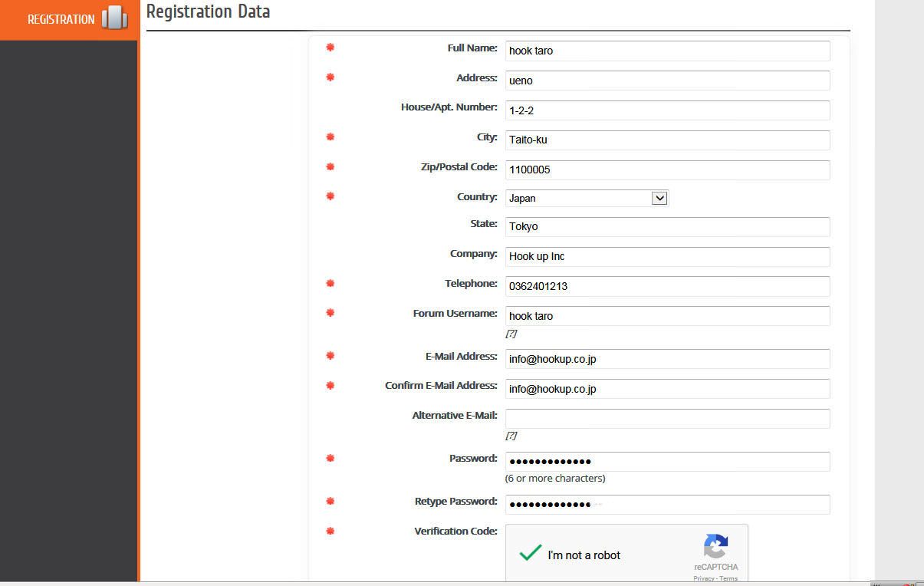Click the City field with Taito-ku
Screen dimensions: 924x586
(667, 140)
